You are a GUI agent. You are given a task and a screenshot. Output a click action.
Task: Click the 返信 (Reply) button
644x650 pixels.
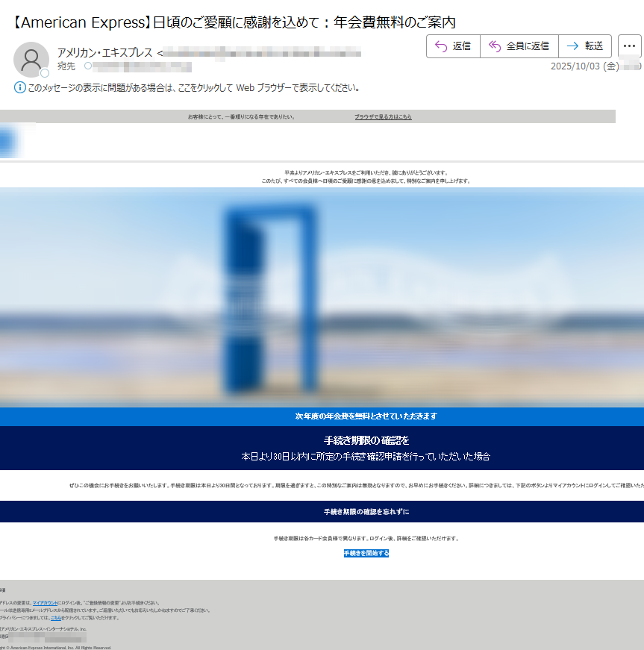453,46
